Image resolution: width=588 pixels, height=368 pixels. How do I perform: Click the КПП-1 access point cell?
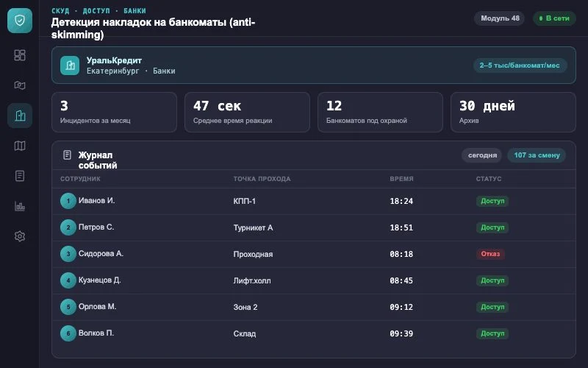coord(245,201)
